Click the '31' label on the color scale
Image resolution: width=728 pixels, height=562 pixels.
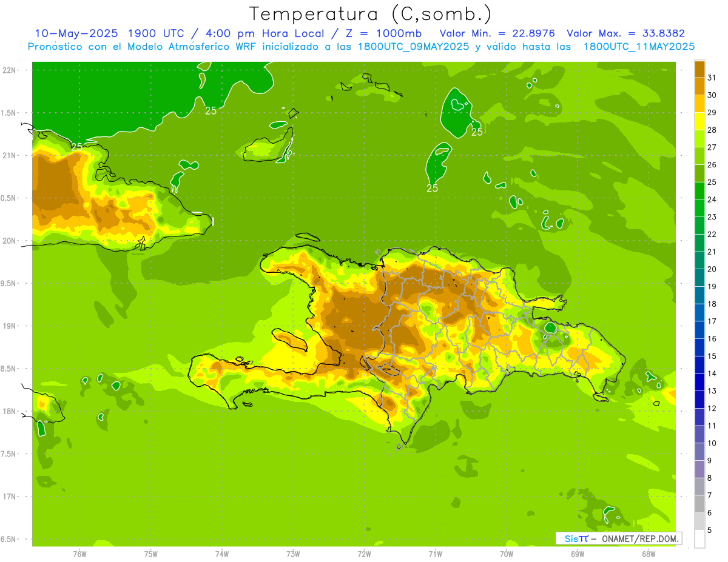[x=712, y=78]
